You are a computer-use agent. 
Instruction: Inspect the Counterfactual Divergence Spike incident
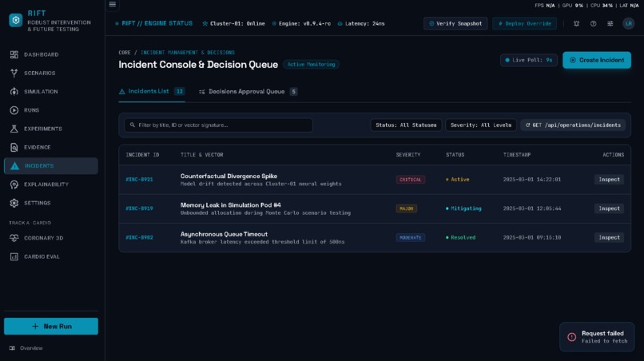point(609,180)
